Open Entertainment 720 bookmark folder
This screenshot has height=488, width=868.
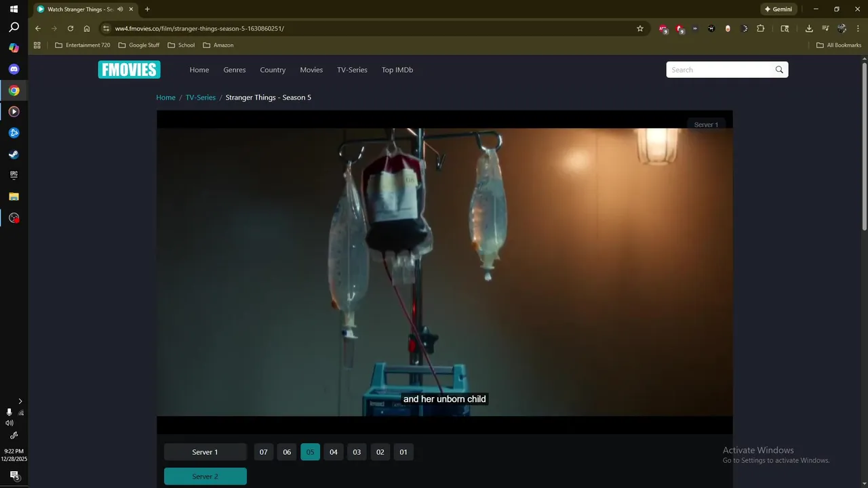click(82, 45)
